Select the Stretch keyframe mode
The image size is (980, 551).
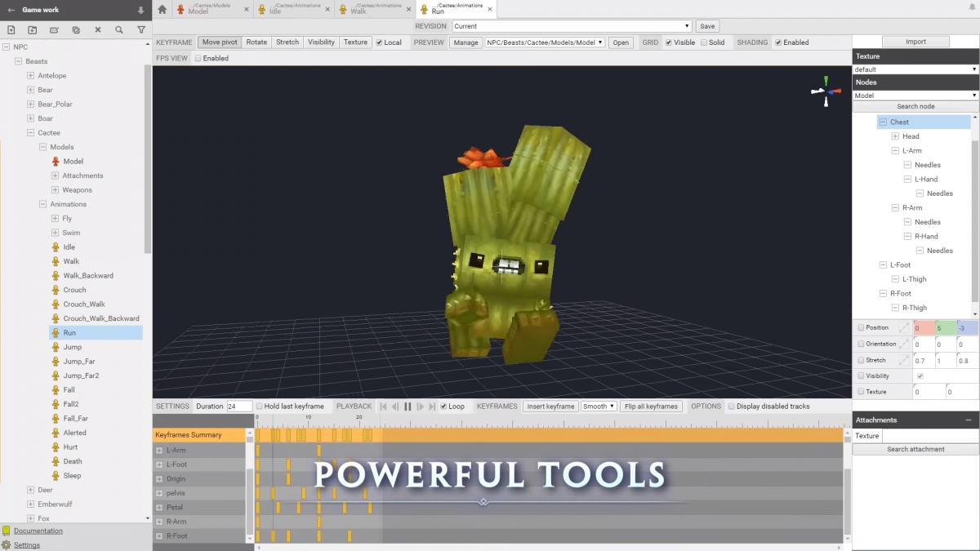pyautogui.click(x=287, y=42)
